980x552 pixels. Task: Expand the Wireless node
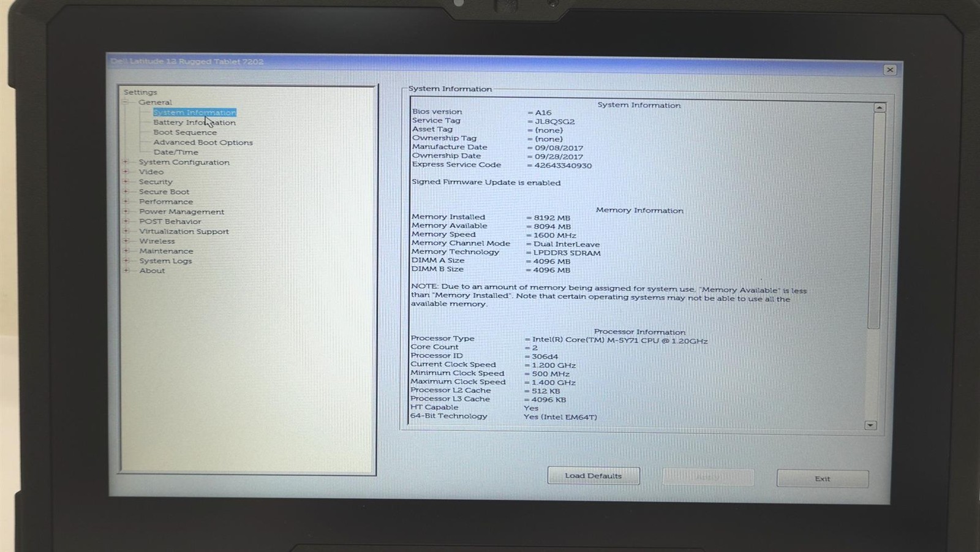pyautogui.click(x=126, y=241)
